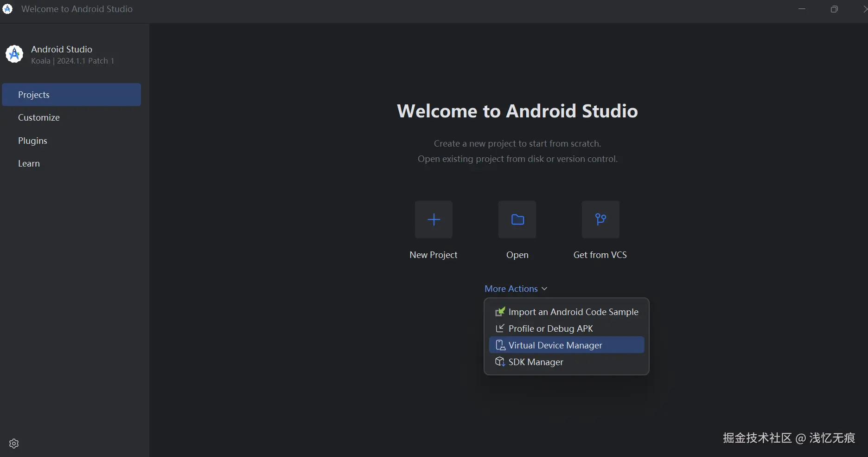Launch SDK Manager from the menu

[567, 362]
